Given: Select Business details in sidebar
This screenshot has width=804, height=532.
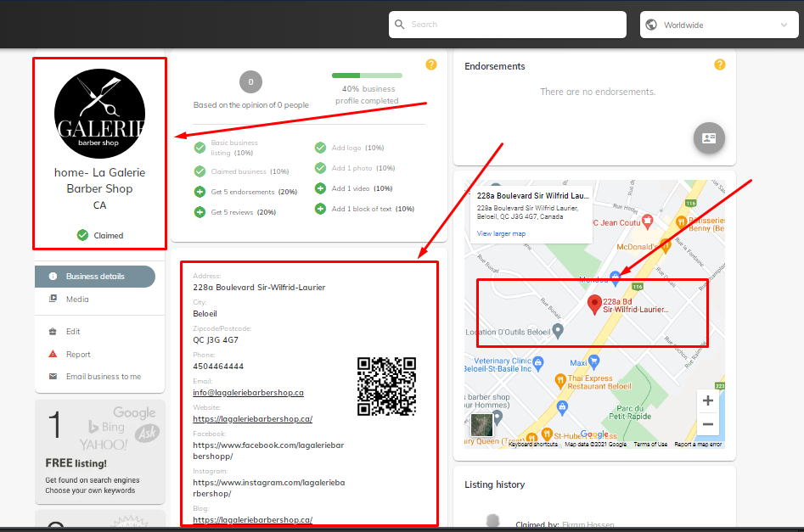Looking at the screenshot, I should coord(95,277).
